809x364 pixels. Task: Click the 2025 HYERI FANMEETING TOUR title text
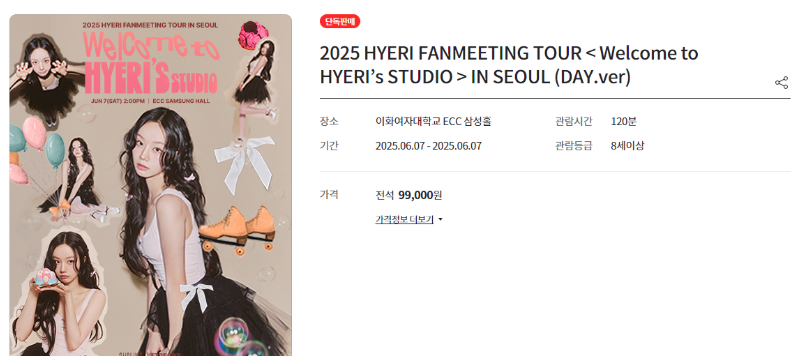[509, 65]
